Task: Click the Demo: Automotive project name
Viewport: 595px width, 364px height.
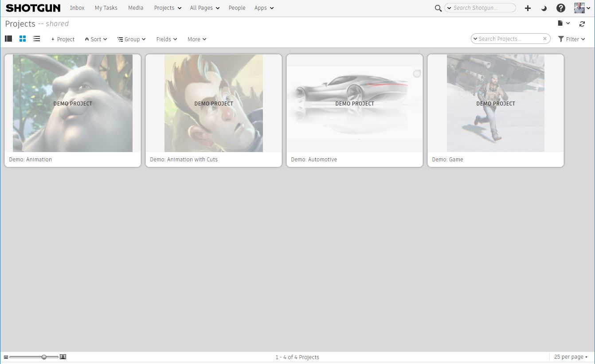Action: point(314,159)
